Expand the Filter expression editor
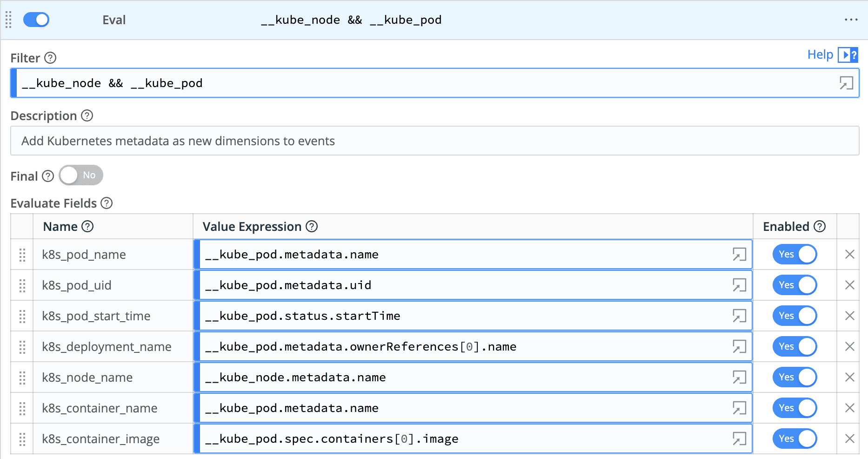Viewport: 868px width, 459px height. click(x=846, y=83)
